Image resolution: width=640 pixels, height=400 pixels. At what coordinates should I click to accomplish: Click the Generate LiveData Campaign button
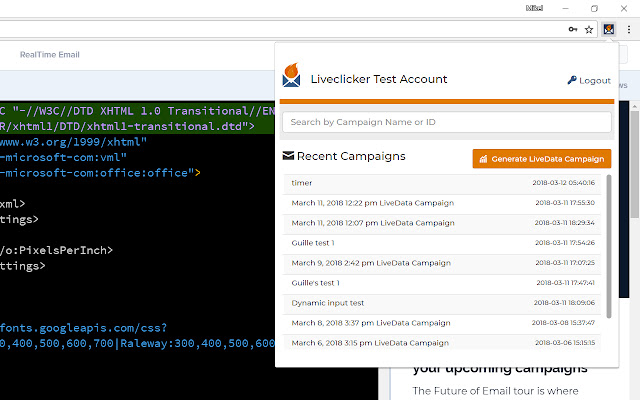click(x=541, y=158)
